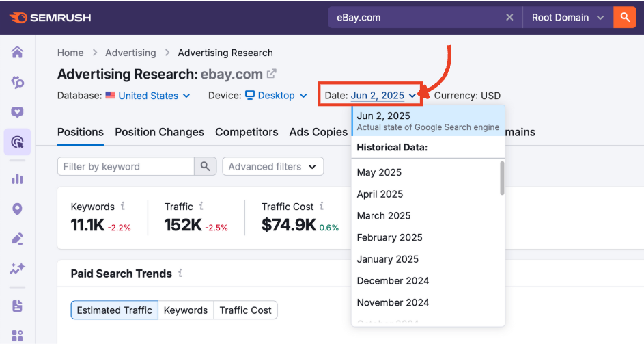
Task: Open the Root Domain dropdown
Action: (x=568, y=17)
